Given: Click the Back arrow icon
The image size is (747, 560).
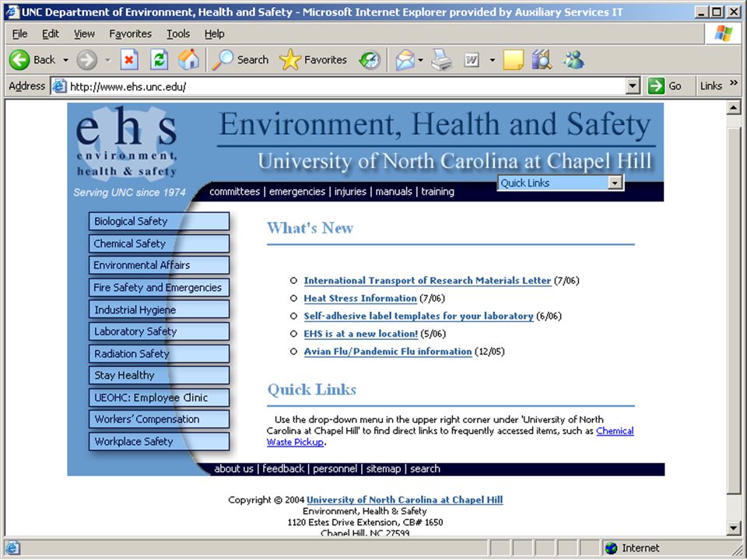Looking at the screenshot, I should pyautogui.click(x=19, y=60).
